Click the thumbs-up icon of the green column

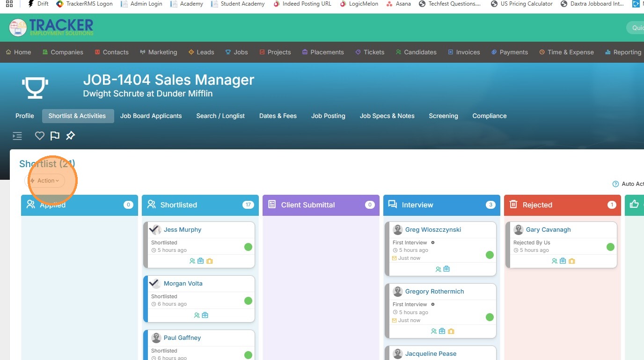tap(634, 204)
